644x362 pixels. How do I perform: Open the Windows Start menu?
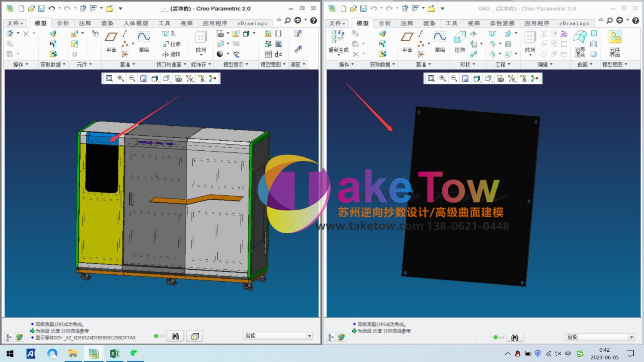point(10,353)
